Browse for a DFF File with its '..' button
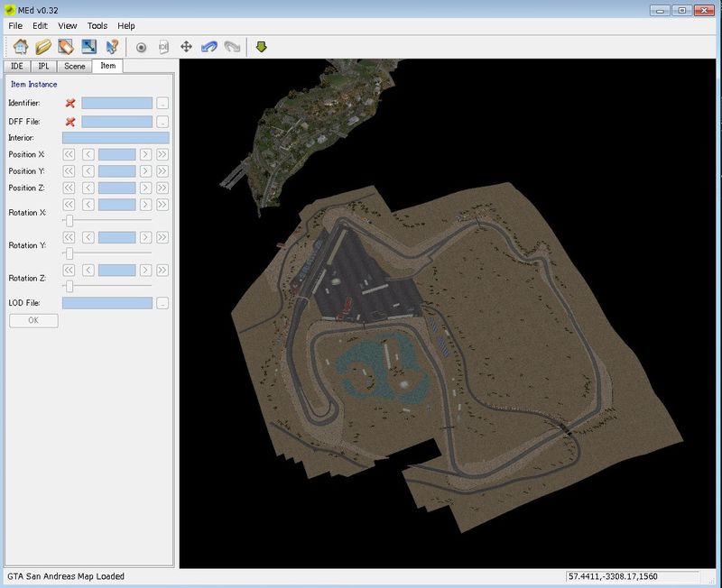The height and width of the screenshot is (588, 722). coord(162,122)
